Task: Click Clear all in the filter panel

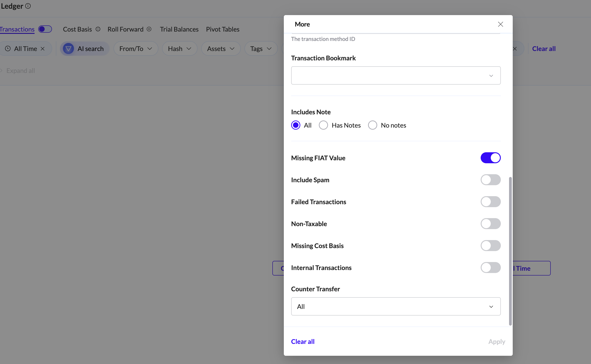Action: click(303, 341)
